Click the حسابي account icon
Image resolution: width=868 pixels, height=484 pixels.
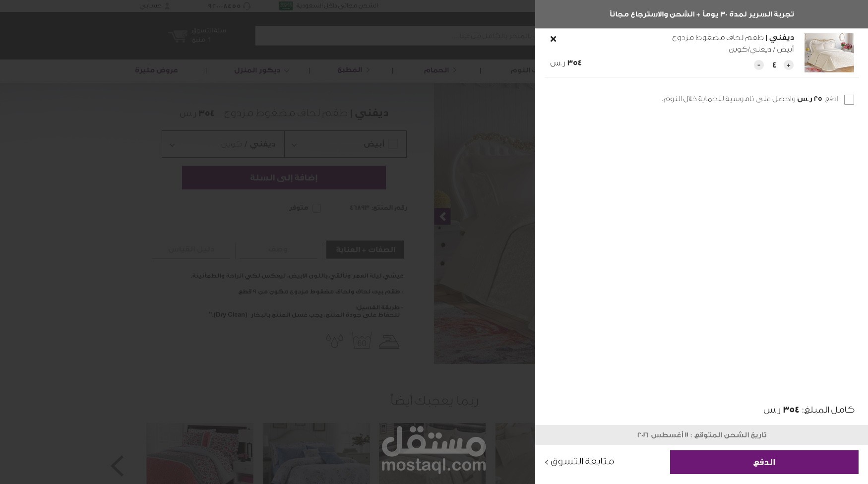tap(167, 6)
